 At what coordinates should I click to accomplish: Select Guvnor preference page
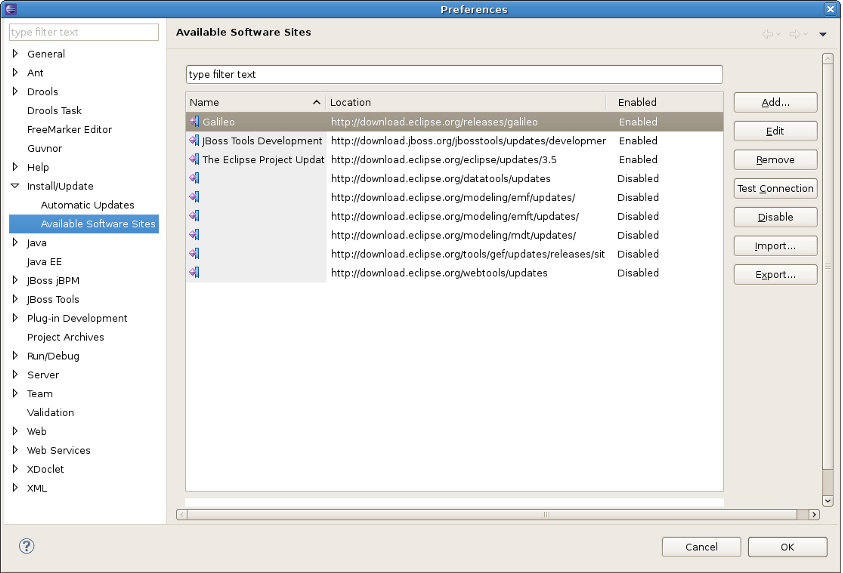(x=45, y=148)
